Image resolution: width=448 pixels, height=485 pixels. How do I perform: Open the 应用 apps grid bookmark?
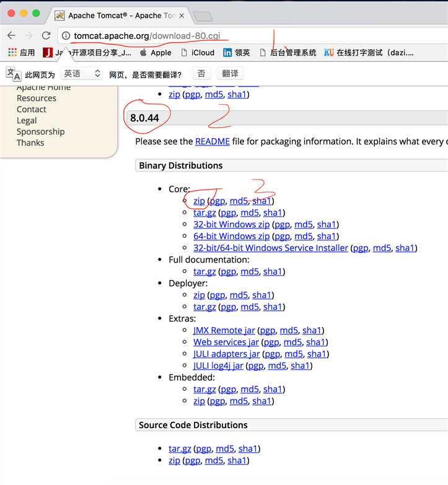[x=21, y=53]
